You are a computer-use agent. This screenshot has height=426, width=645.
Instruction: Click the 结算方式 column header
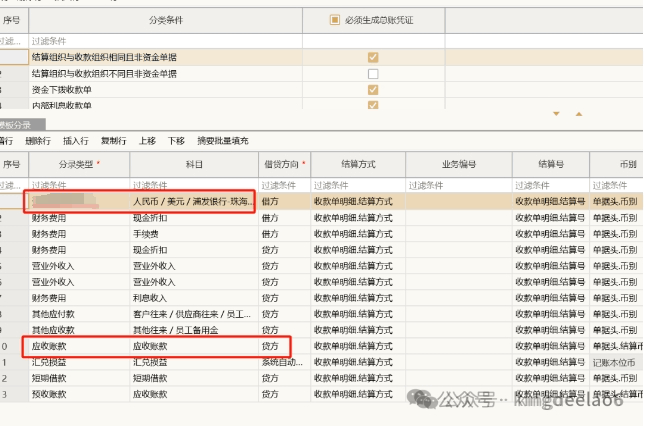tap(357, 163)
